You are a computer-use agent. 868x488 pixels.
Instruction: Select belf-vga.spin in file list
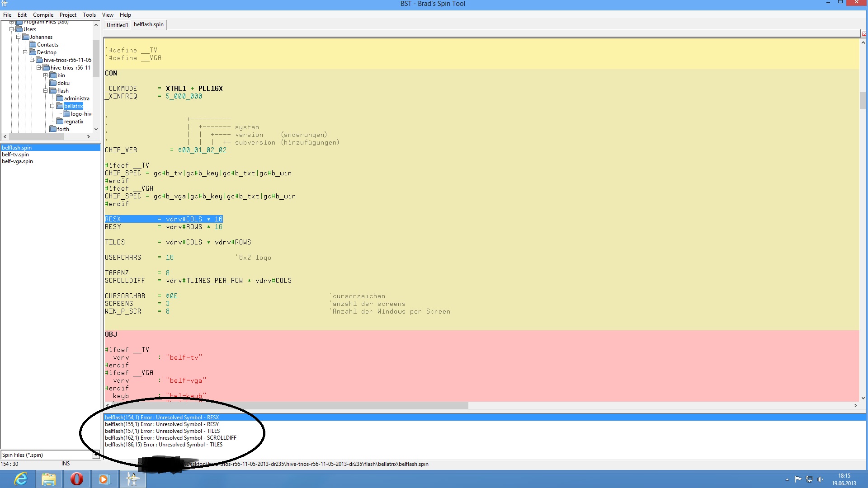pyautogui.click(x=17, y=161)
